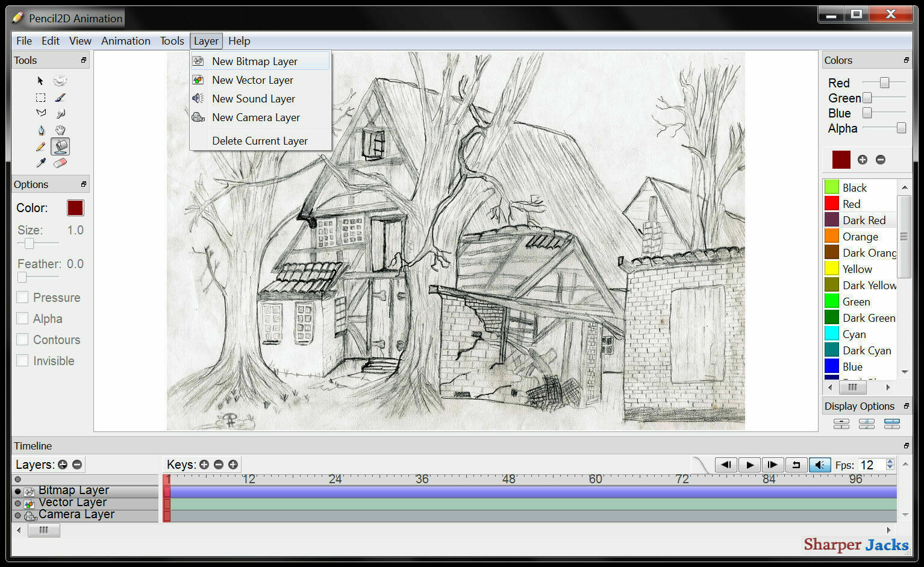Step to the previous frame

pyautogui.click(x=726, y=465)
